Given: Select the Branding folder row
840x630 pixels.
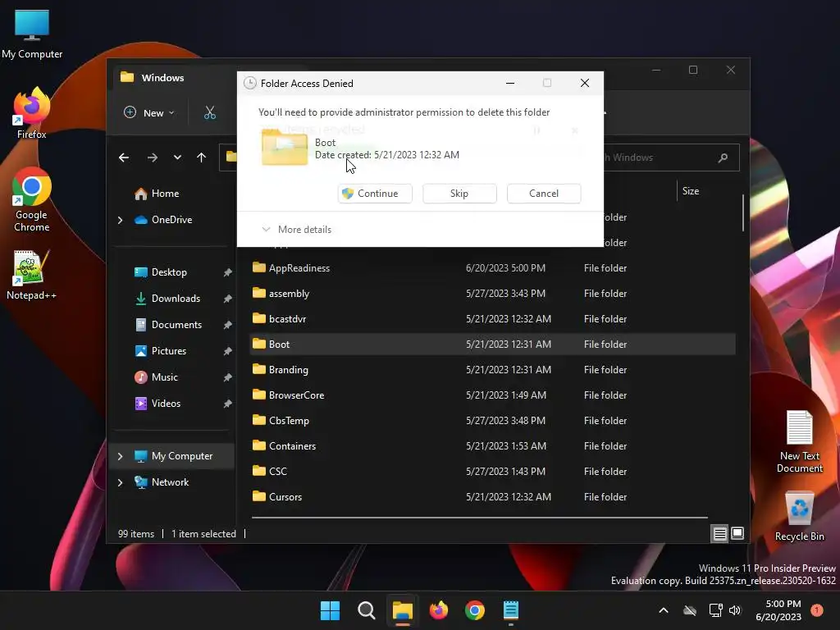Looking at the screenshot, I should [x=492, y=370].
